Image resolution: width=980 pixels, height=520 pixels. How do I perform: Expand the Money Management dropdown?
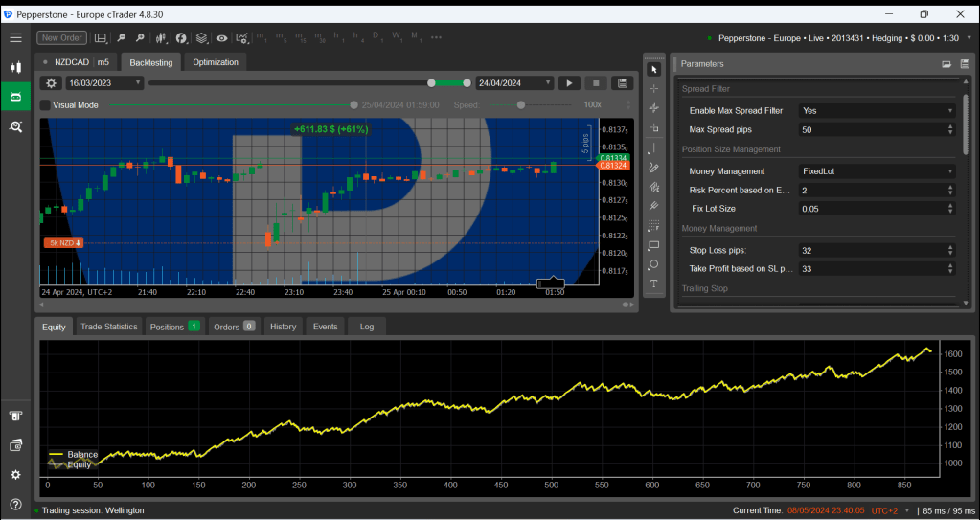(x=877, y=171)
